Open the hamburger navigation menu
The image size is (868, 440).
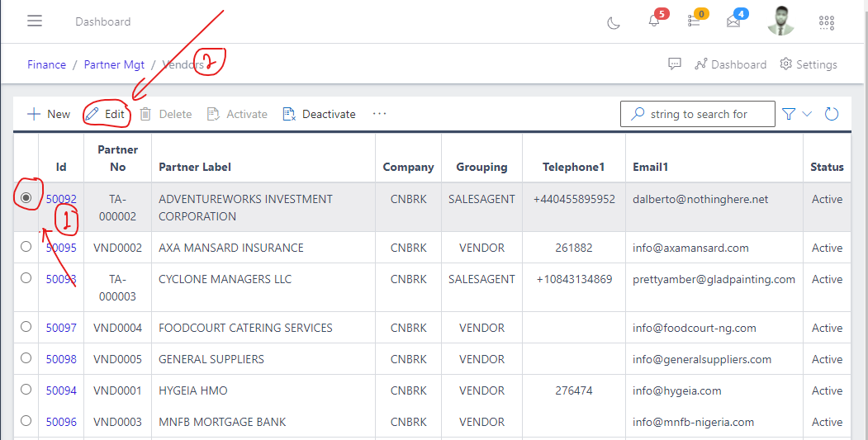[x=35, y=21]
